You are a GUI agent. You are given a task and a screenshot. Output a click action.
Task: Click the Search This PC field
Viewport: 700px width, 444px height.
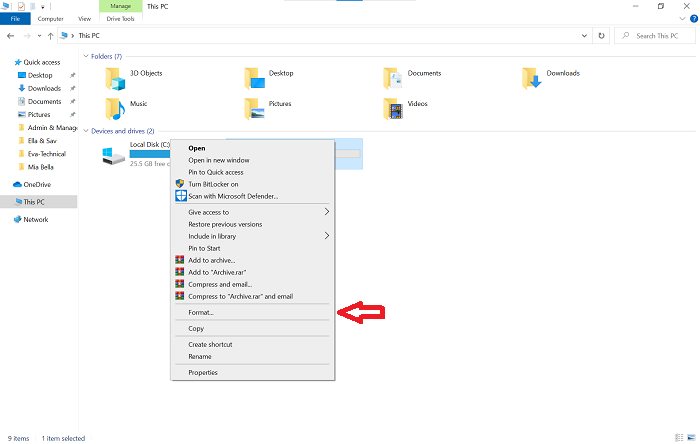tap(655, 36)
